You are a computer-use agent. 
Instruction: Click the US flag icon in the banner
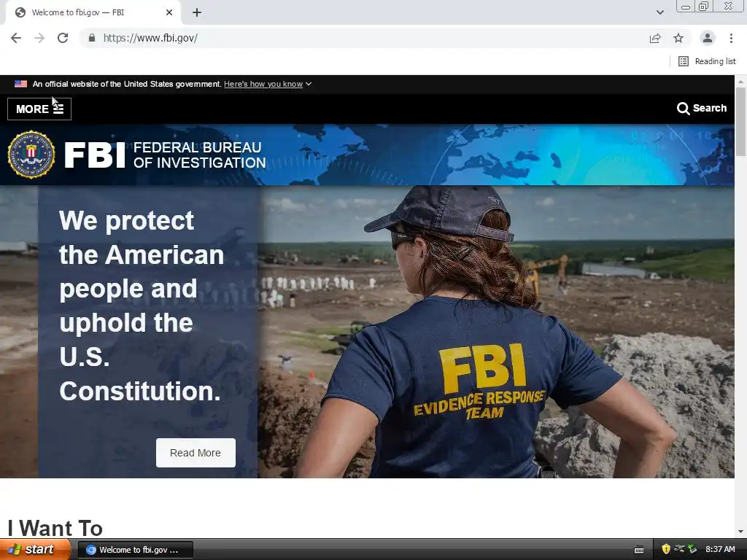(x=20, y=84)
